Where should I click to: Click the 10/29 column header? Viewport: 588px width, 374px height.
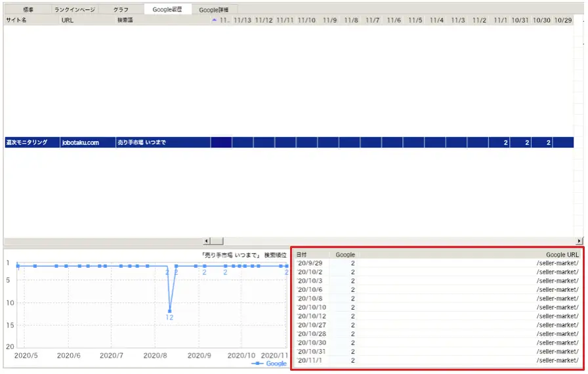563,20
